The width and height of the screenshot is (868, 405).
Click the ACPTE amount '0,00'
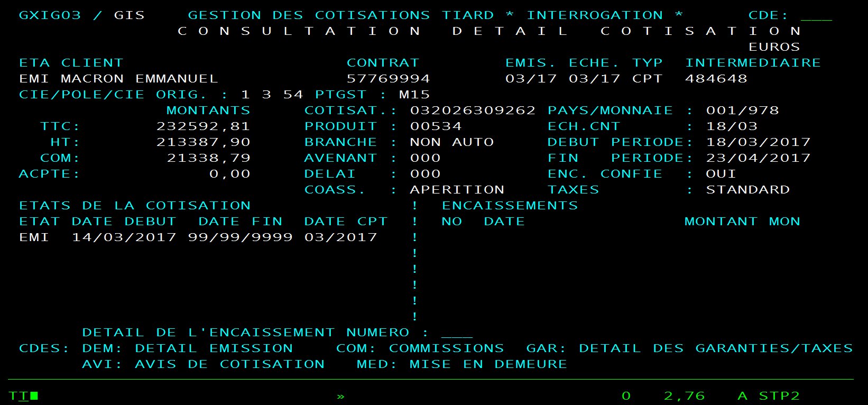[229, 174]
